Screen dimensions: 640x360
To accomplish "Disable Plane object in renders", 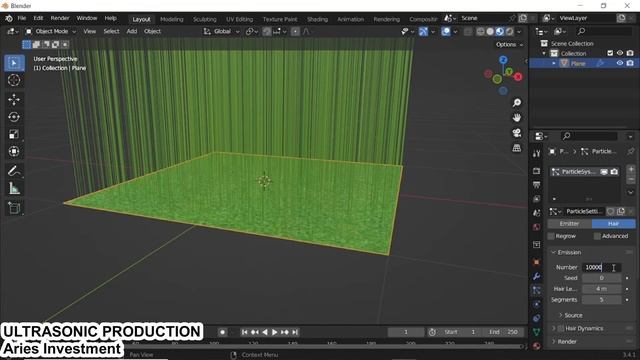I will pyautogui.click(x=630, y=63).
